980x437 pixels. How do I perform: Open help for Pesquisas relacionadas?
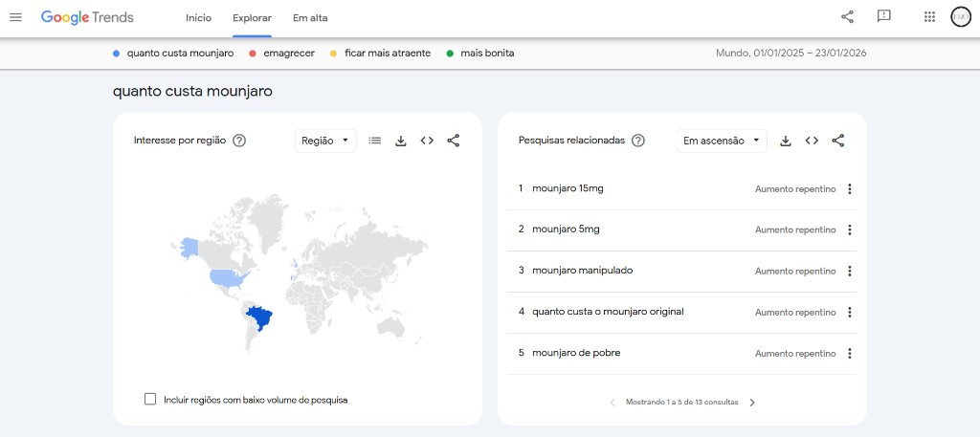[638, 141]
